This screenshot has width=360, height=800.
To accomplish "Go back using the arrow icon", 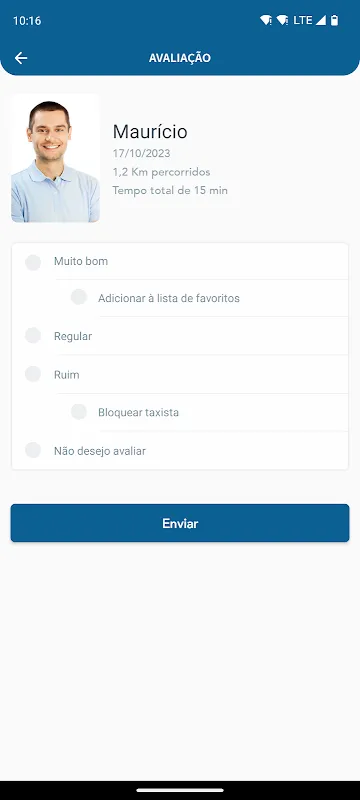I will point(21,58).
